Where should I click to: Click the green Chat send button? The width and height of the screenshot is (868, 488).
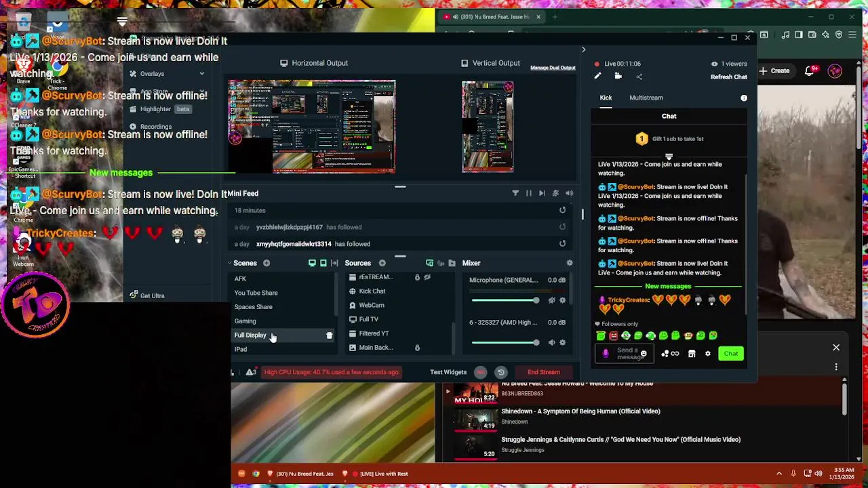tap(731, 354)
